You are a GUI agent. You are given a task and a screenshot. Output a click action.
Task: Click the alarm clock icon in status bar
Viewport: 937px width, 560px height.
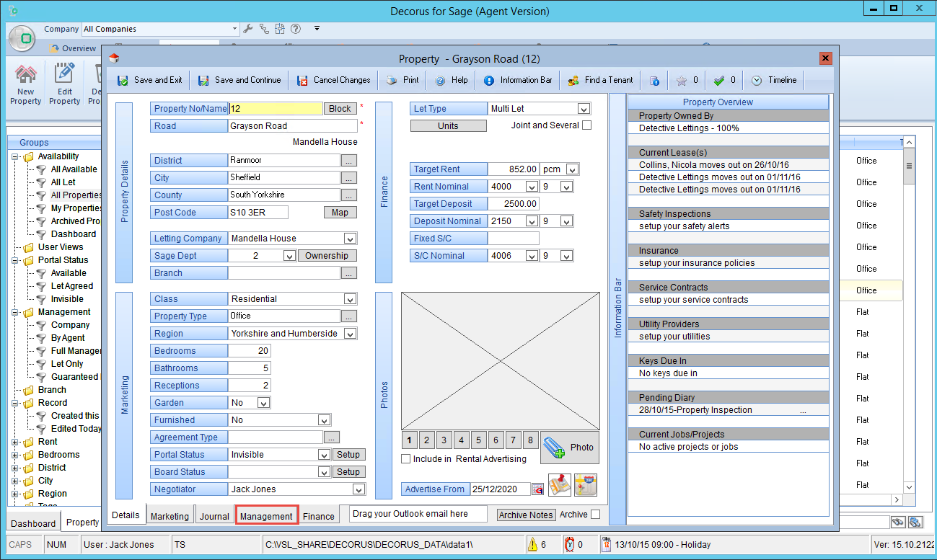point(569,544)
